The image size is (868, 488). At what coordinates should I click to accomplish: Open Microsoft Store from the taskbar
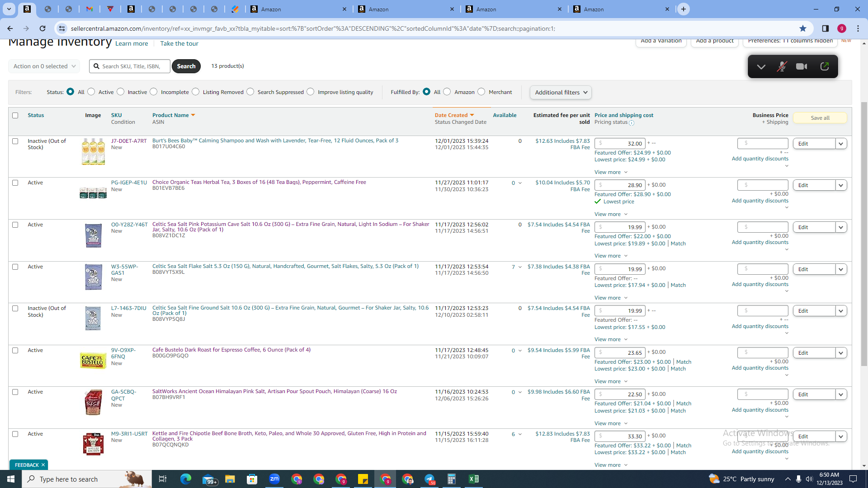click(x=252, y=479)
